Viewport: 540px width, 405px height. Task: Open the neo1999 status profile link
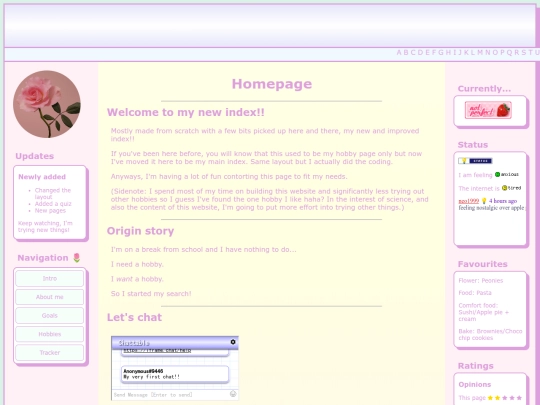468,201
